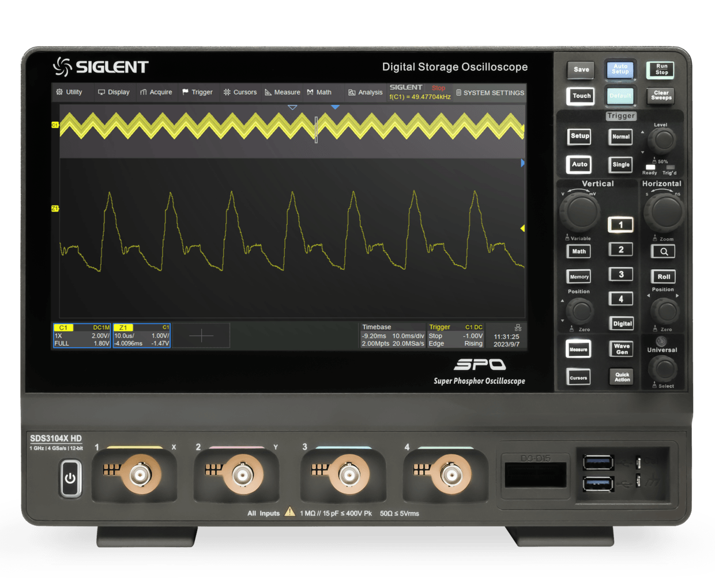This screenshot has height=588, width=715.
Task: Open the Analysis menu
Action: pyautogui.click(x=365, y=92)
